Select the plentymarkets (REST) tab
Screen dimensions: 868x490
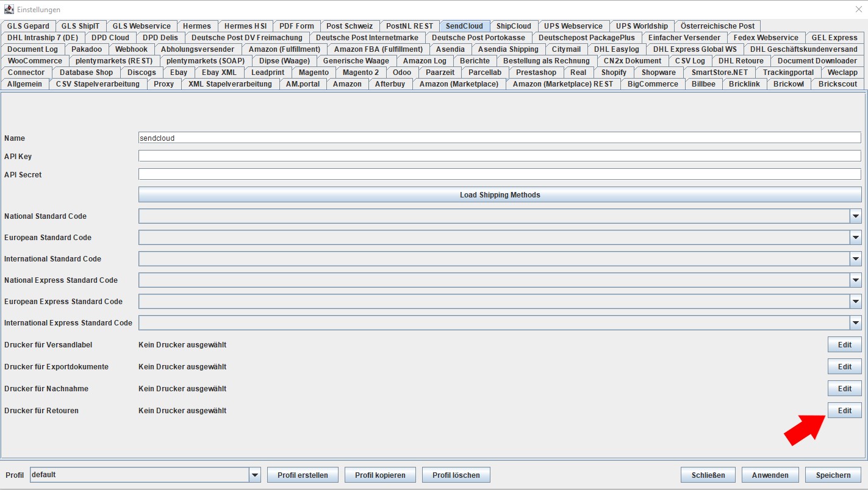[115, 61]
